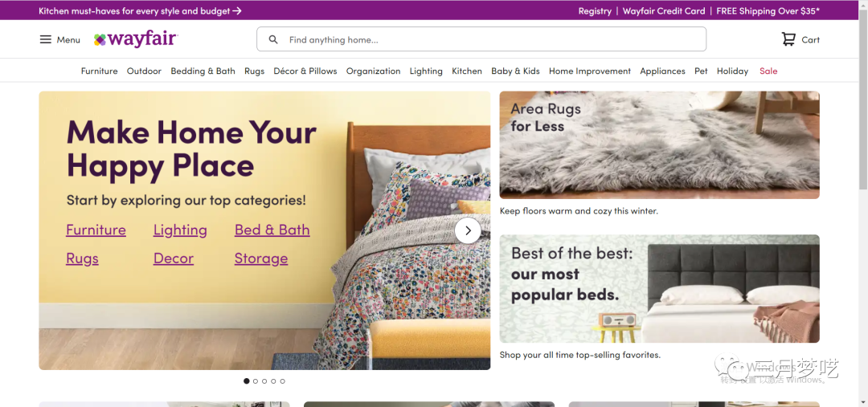Click 'Shop your all time top-selling favorites' text
This screenshot has width=868, height=407.
pos(579,355)
